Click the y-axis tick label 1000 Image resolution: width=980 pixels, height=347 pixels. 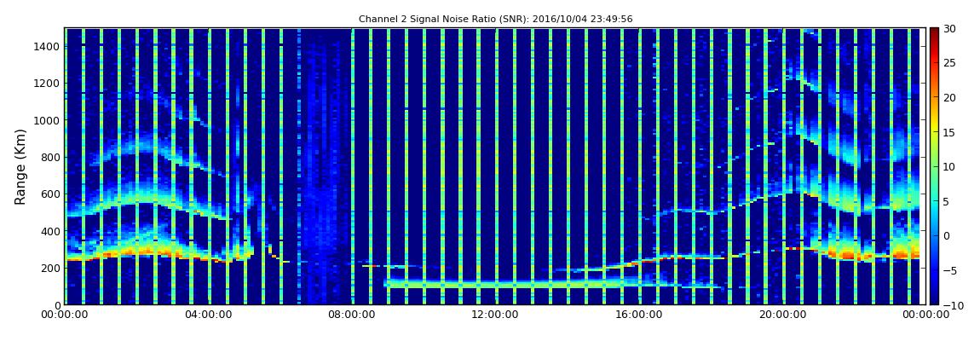pos(48,120)
